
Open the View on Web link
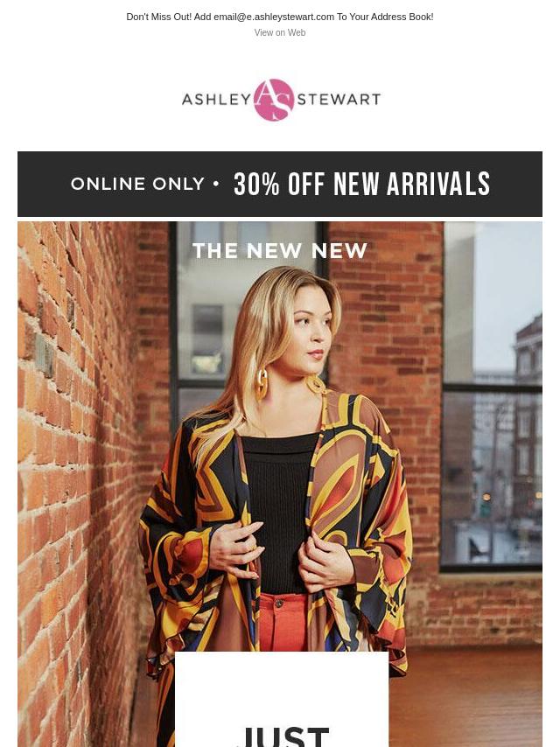(x=280, y=33)
